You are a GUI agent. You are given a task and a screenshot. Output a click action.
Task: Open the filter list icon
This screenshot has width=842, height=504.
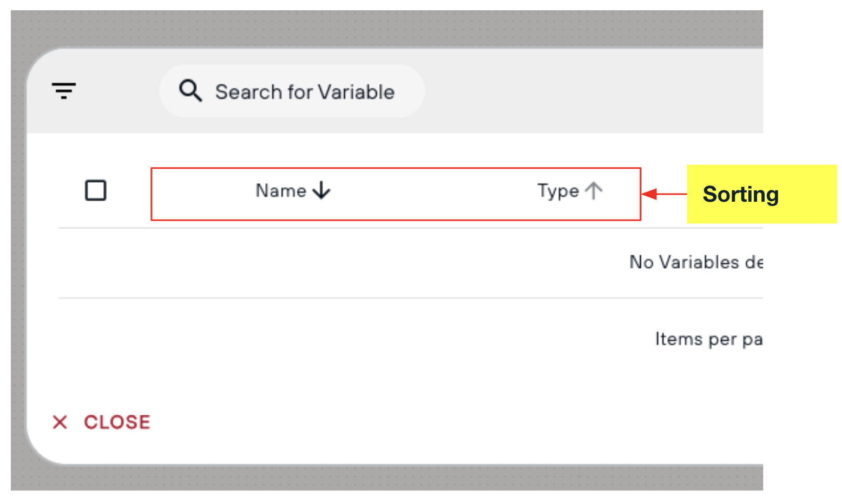64,90
